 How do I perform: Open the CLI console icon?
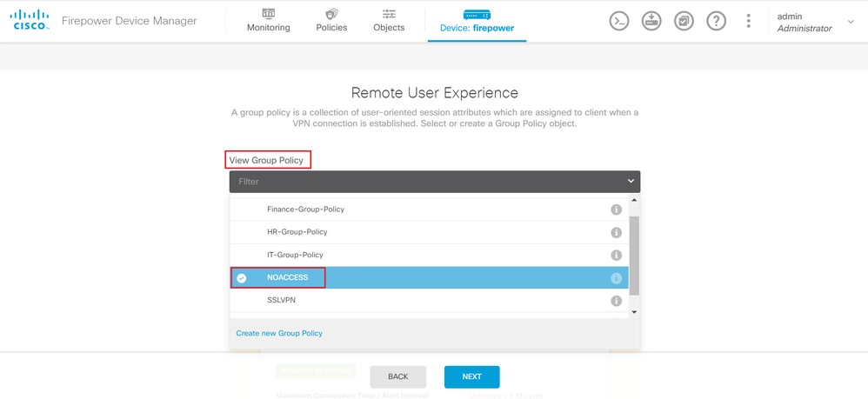(x=618, y=21)
